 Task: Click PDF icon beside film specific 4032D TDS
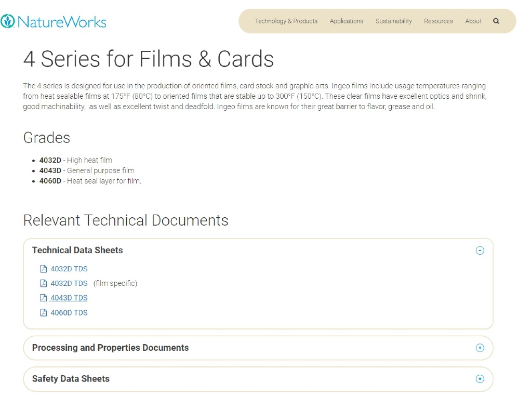pyautogui.click(x=44, y=283)
